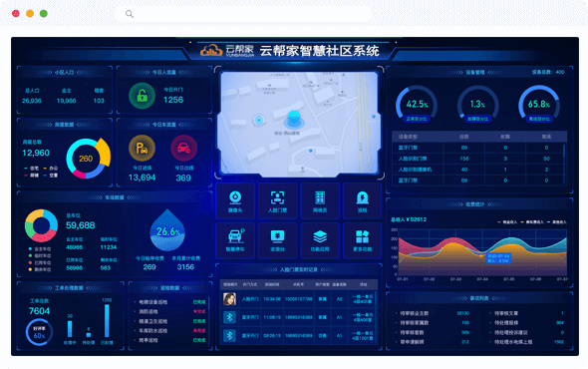Screen dimensions: 588x369
Task: Click the search field in the window bar
Action: click(x=244, y=14)
